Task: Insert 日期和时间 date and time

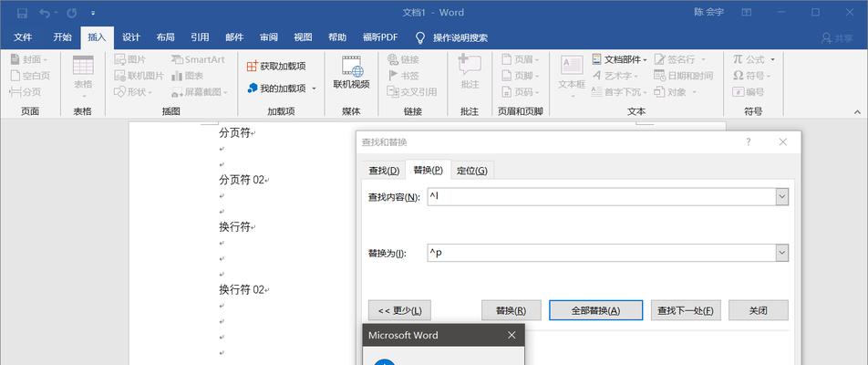Action: pos(684,76)
